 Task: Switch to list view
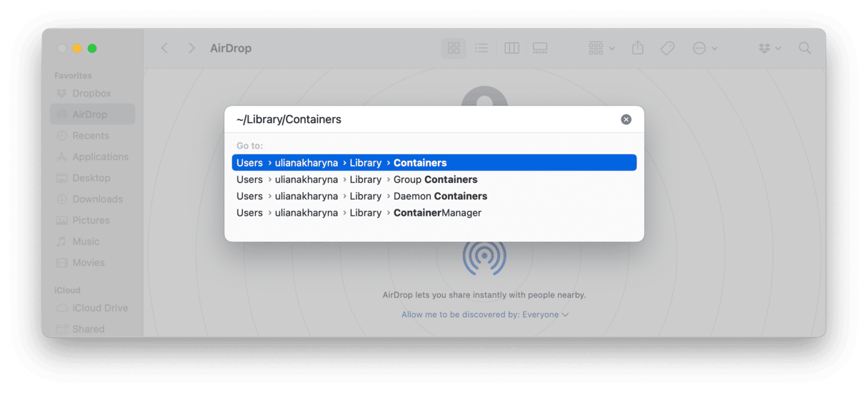coord(482,49)
